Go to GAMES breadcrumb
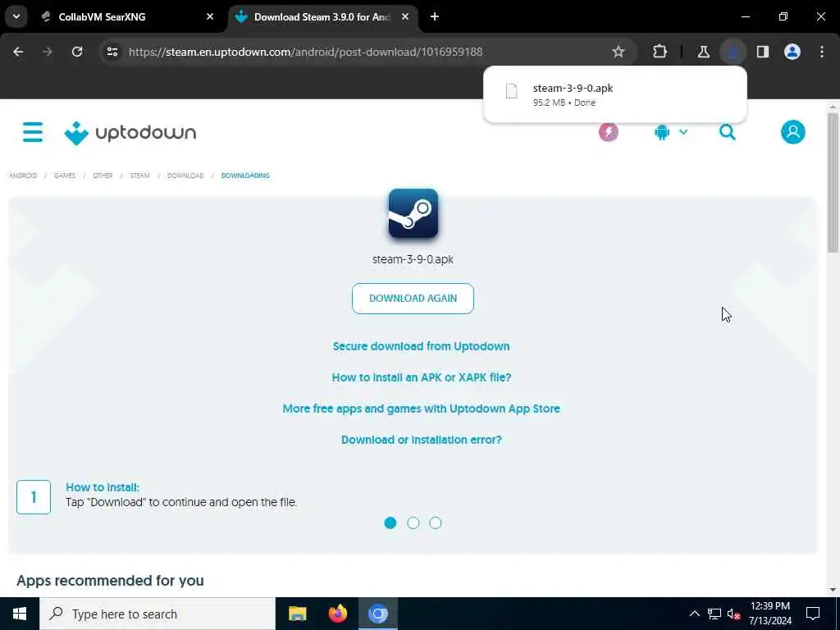The height and width of the screenshot is (630, 840). pyautogui.click(x=65, y=176)
